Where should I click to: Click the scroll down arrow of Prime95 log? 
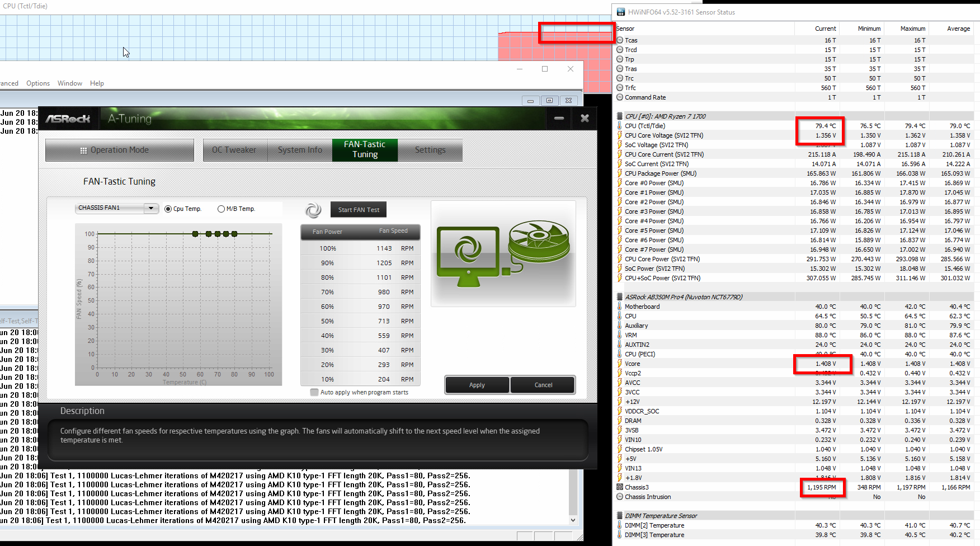573,520
